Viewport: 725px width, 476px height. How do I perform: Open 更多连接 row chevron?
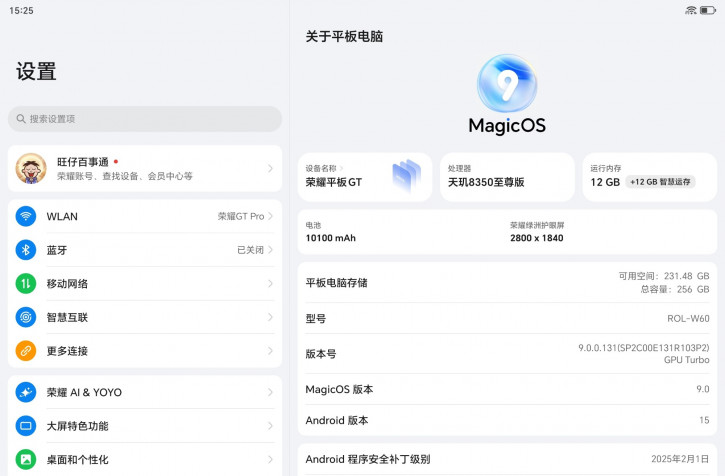pyautogui.click(x=270, y=351)
